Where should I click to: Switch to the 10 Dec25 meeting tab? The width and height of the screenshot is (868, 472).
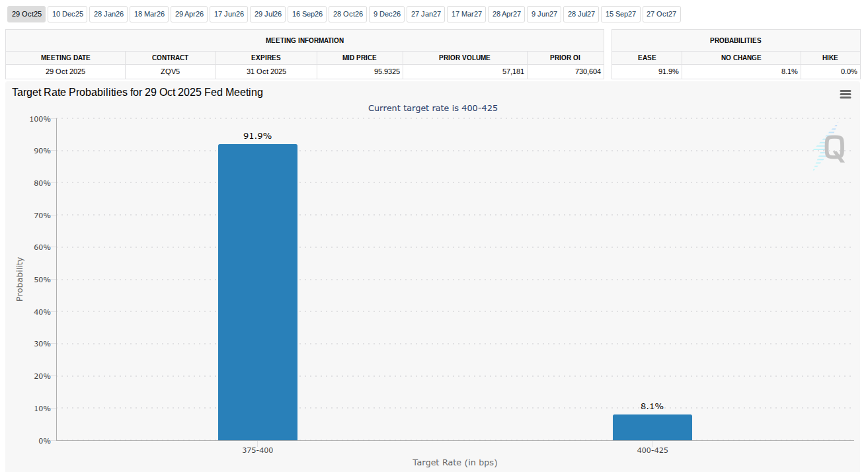[67, 14]
